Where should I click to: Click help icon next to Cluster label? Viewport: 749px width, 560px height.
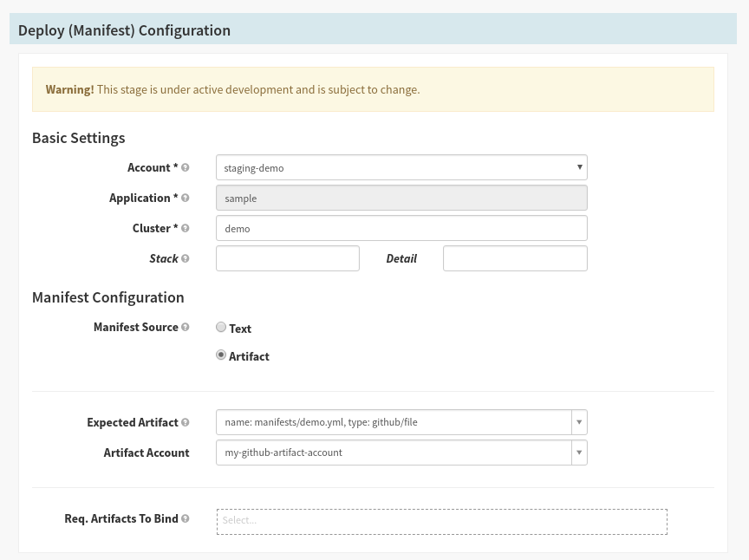186,229
